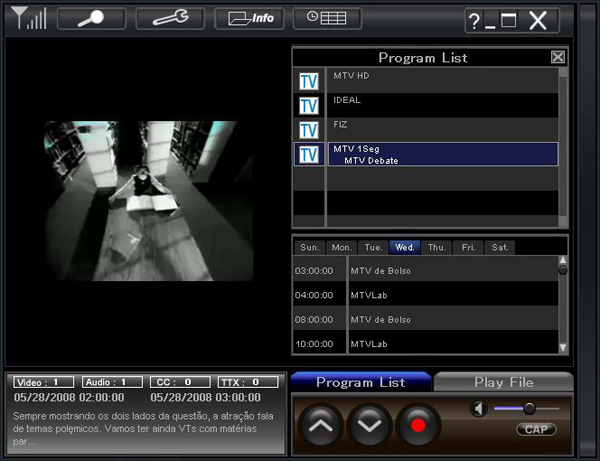Go to the previous channel with up button
Image resolution: width=600 pixels, height=461 pixels.
[321, 425]
